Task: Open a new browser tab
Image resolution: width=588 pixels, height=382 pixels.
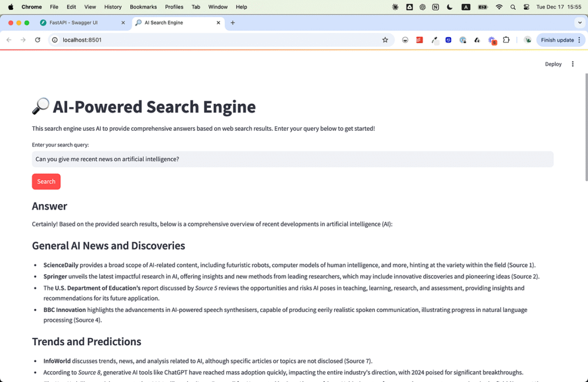Action: pos(233,23)
